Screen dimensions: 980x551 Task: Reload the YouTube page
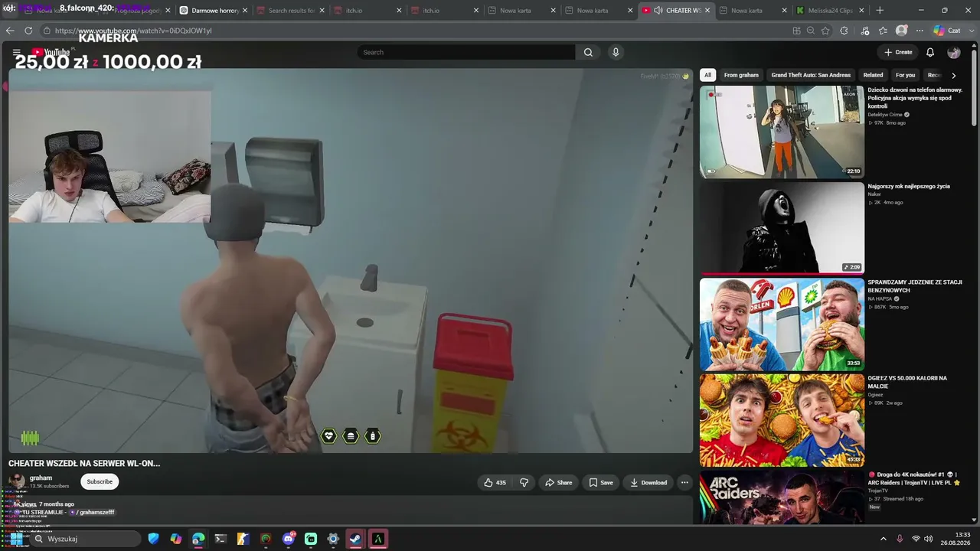(28, 31)
